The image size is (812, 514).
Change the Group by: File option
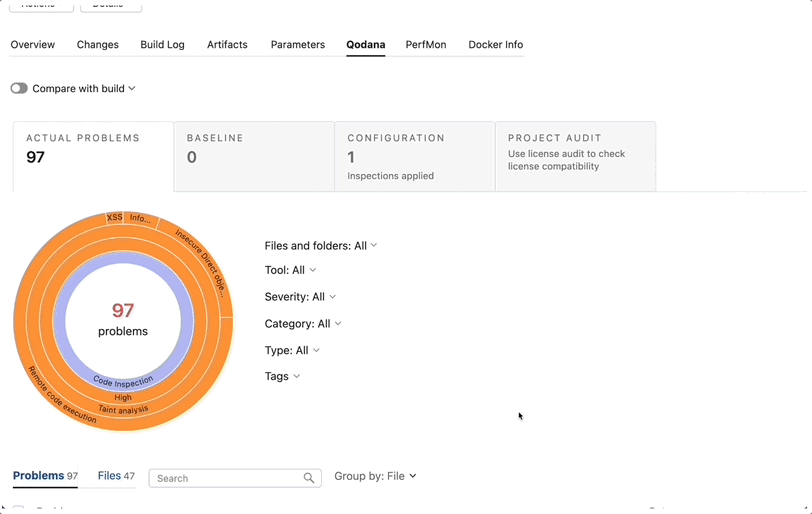click(x=375, y=476)
